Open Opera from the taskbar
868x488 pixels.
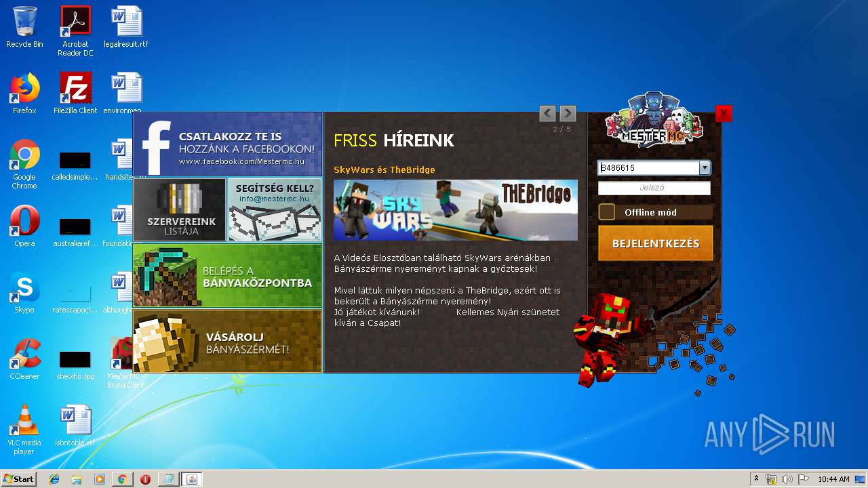pos(145,479)
